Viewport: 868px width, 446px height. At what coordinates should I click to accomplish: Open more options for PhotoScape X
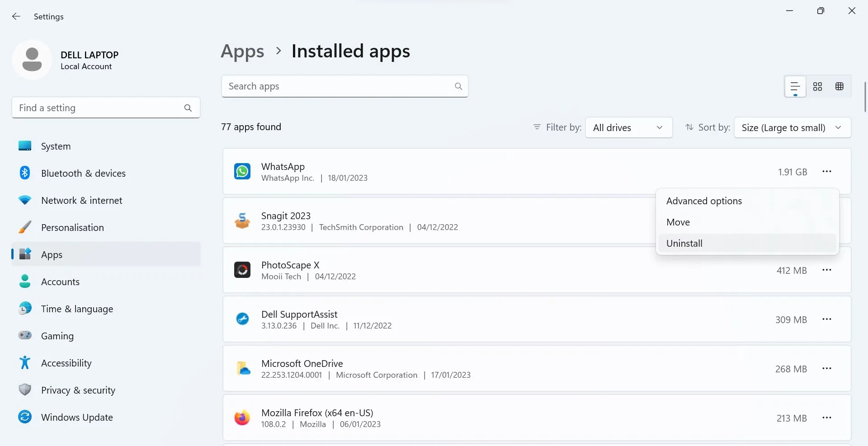coord(827,270)
